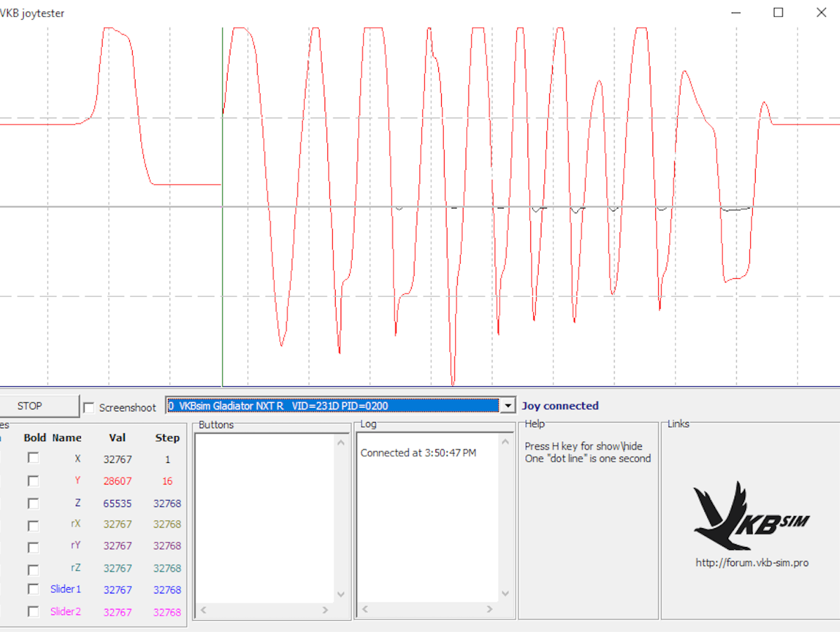Click Log panel scroll up arrow
The height and width of the screenshot is (632, 840).
click(x=505, y=442)
